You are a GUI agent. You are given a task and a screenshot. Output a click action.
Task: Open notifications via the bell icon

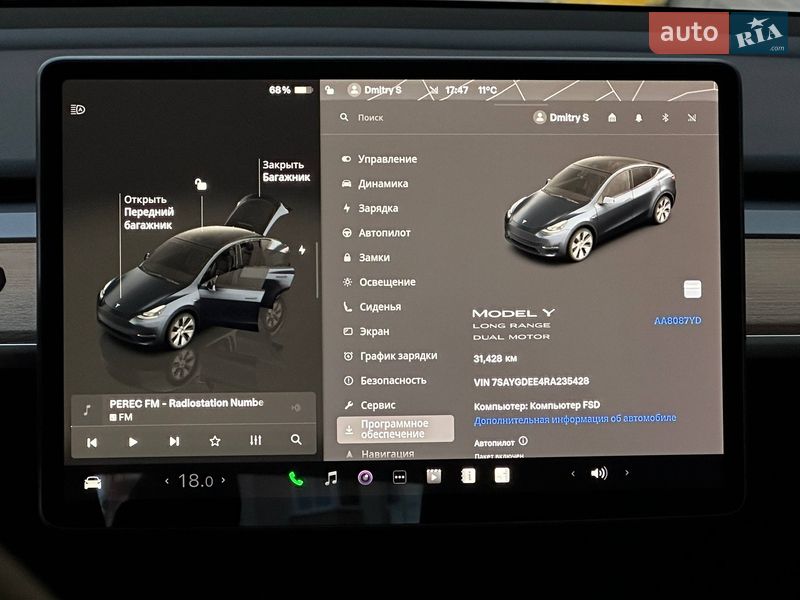click(638, 116)
